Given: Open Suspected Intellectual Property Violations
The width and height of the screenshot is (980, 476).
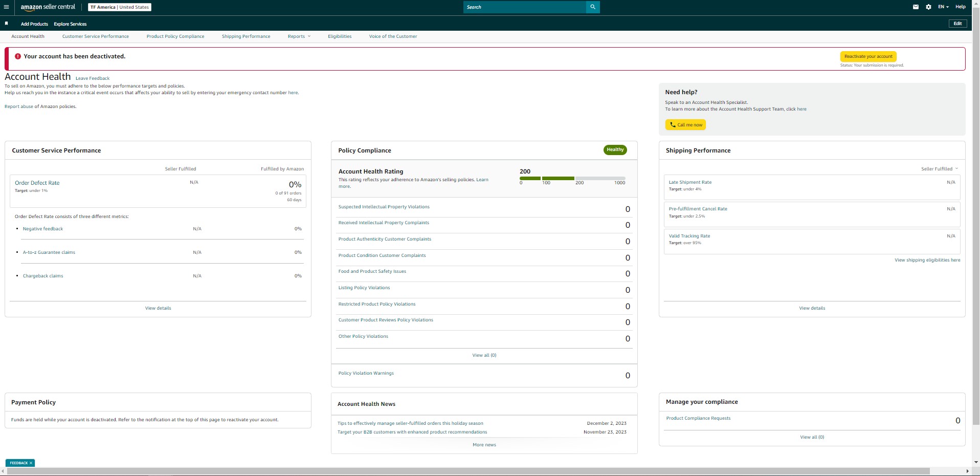Looking at the screenshot, I should coord(384,207).
